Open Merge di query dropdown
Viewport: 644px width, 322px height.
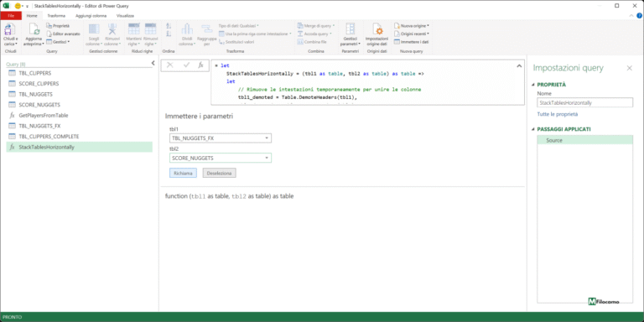tap(315, 25)
